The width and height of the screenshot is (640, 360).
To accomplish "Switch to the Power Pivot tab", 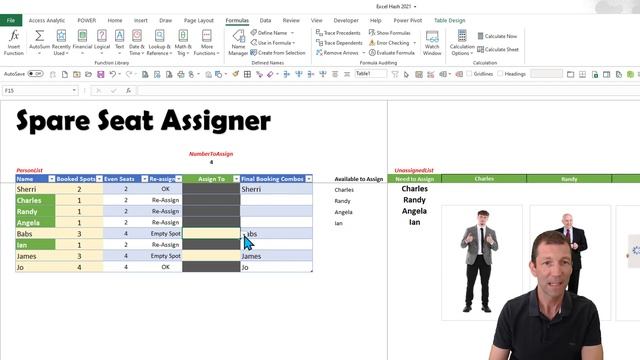I will coord(407,20).
